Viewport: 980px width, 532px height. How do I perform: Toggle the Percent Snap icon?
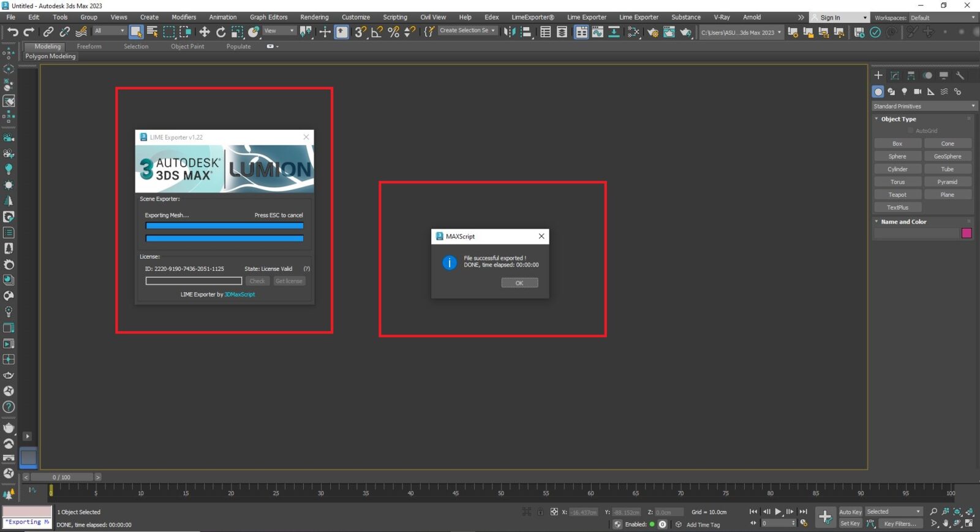tap(393, 32)
